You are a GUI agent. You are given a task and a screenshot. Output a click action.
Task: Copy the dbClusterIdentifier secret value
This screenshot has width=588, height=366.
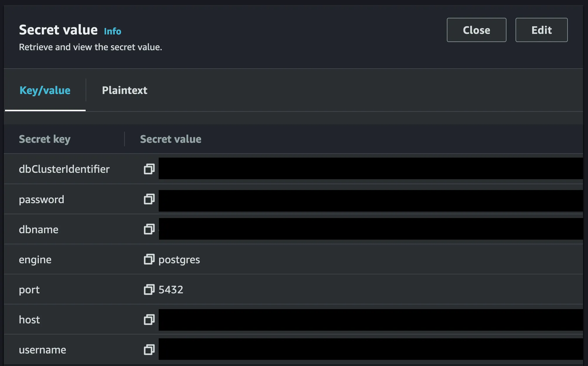(149, 169)
